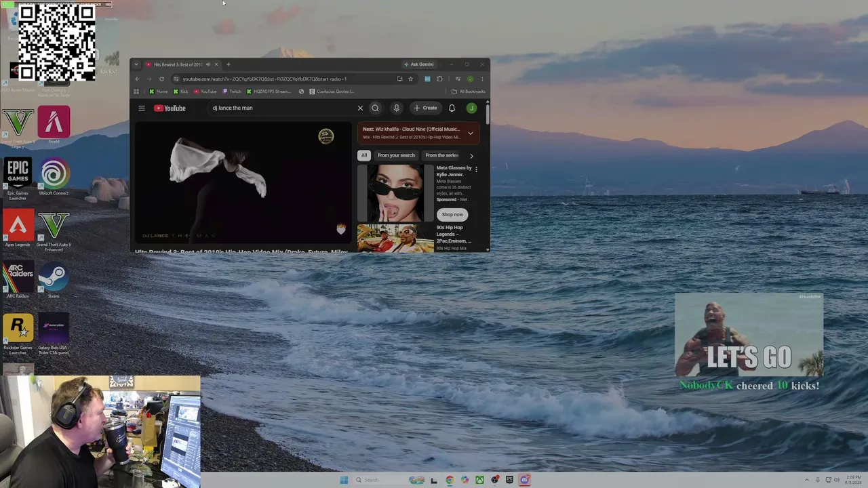
Task: Open the All Bookmarks folder
Action: click(x=469, y=91)
